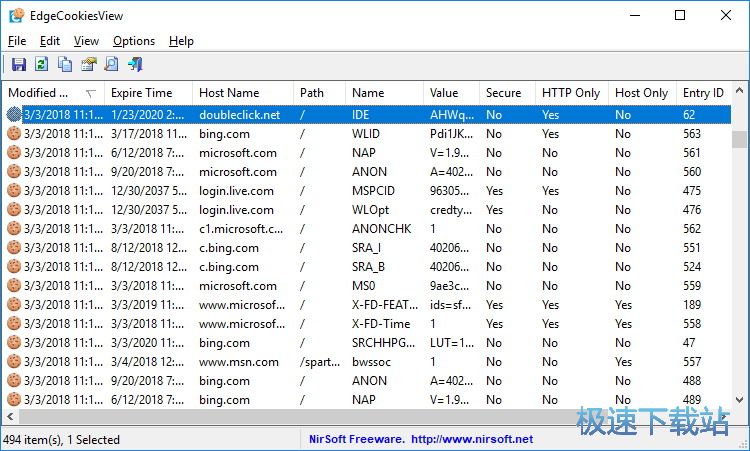Open the nirsoft.net link in status bar

470,439
